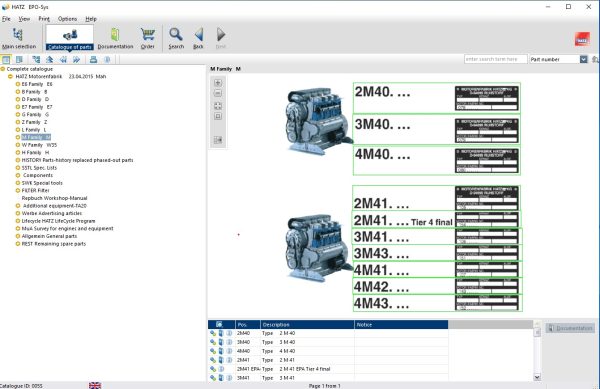Click the tree structure navigation icon
Image resolution: width=600 pixels, height=389 pixels.
click(36, 59)
